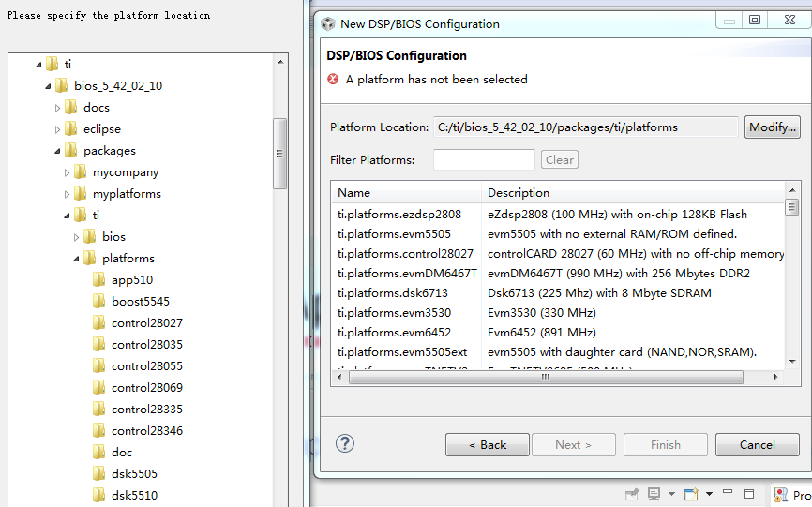Screen dimensions: 812x507
Task: Click the help question mark icon
Action: pos(345,444)
